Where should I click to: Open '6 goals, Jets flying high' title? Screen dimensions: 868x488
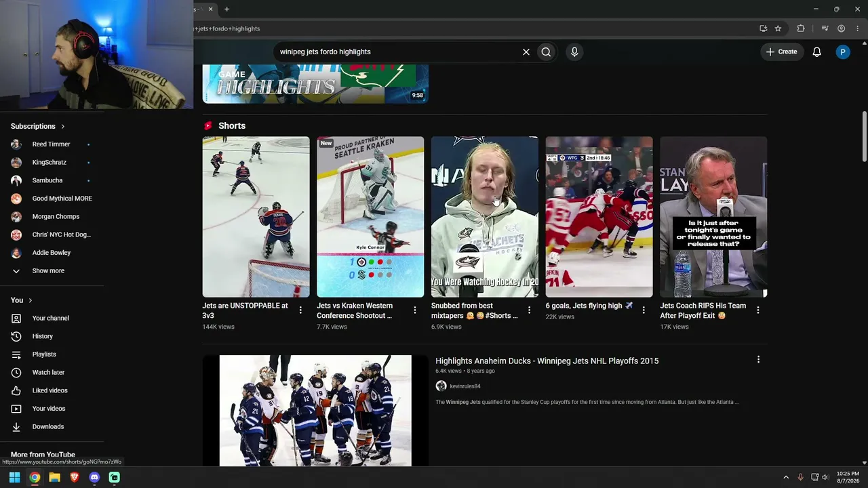pyautogui.click(x=589, y=306)
